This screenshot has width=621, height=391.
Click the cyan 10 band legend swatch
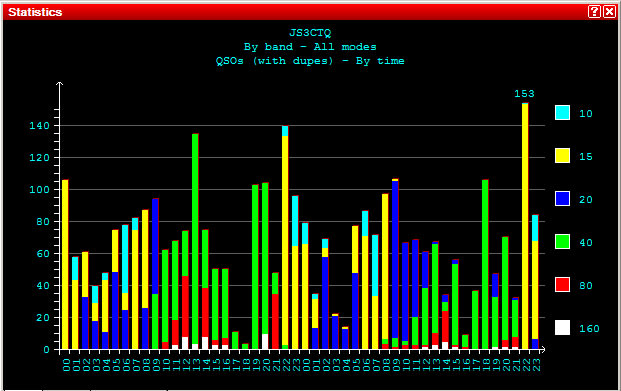point(562,113)
